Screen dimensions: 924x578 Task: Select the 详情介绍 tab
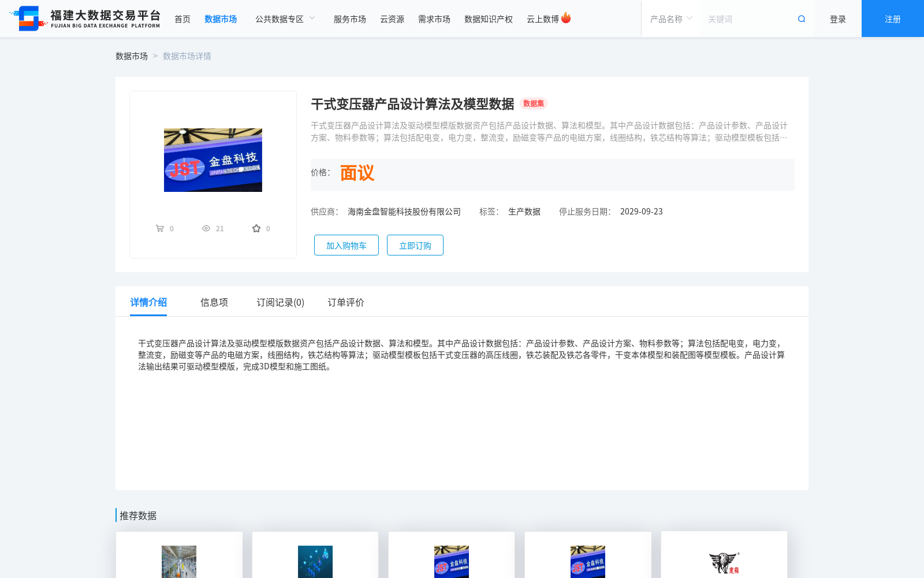(x=148, y=302)
